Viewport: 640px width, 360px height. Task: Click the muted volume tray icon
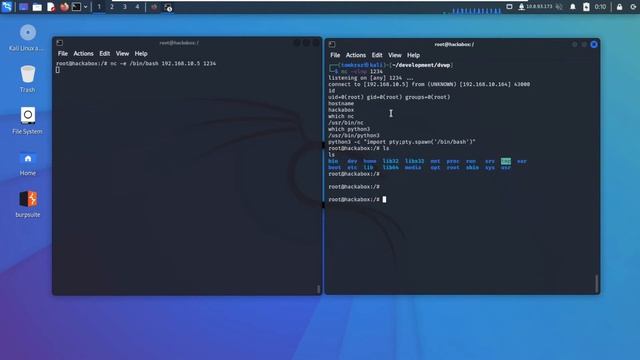point(559,7)
